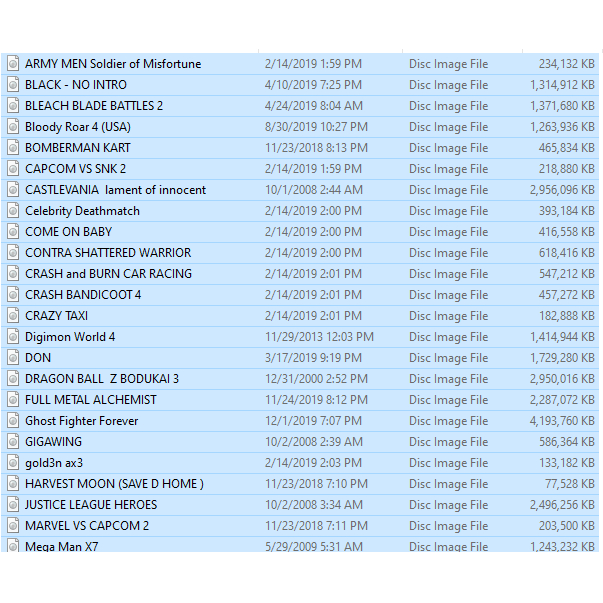Click the Ghost Fighter Forever file name
The image size is (603, 603).
pos(82,421)
